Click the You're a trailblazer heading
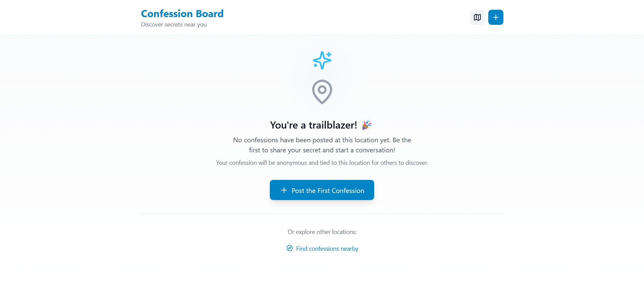 tap(313, 125)
